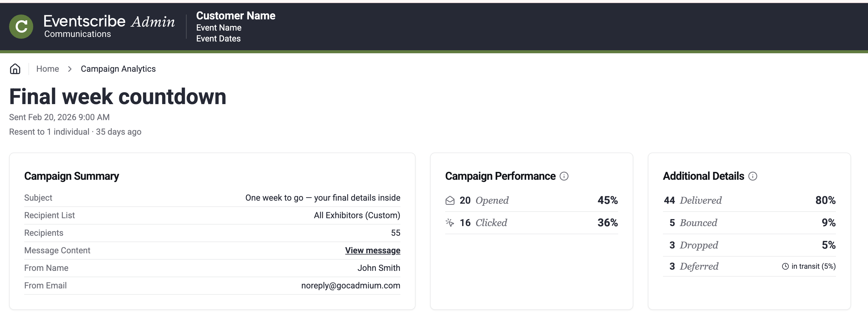Click the noreply@gocadmium.com email value

click(x=351, y=286)
